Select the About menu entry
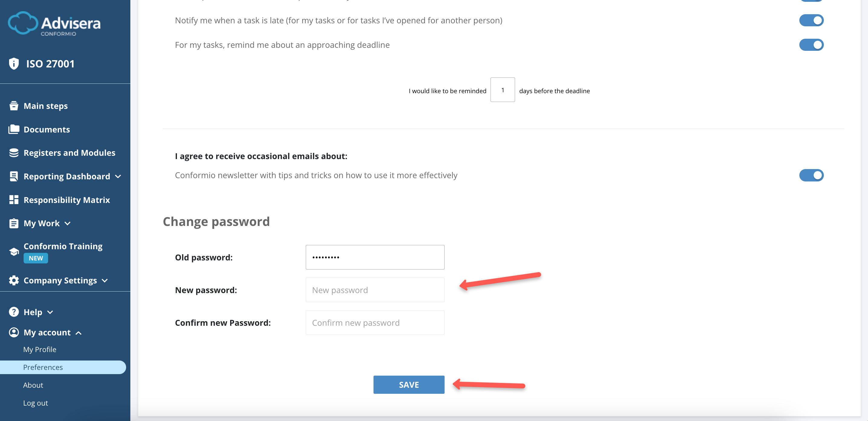The image size is (868, 421). tap(33, 385)
